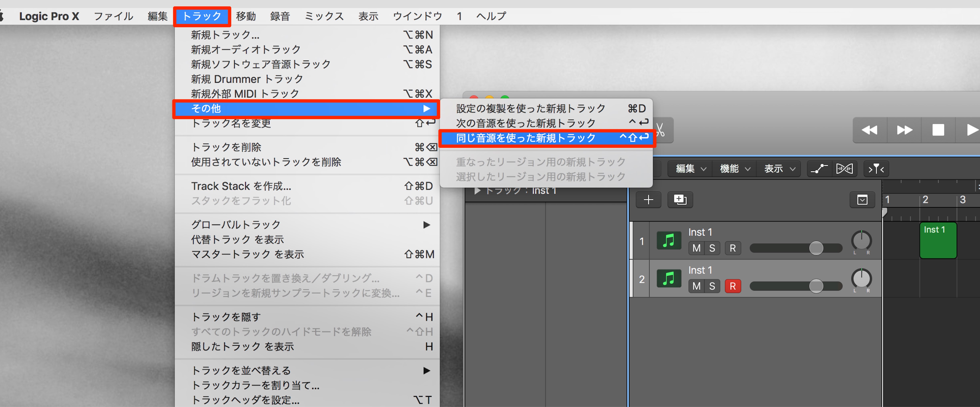The image size is (980, 407).
Task: Click bar 2 on the timeline ruler
Action: tap(925, 199)
